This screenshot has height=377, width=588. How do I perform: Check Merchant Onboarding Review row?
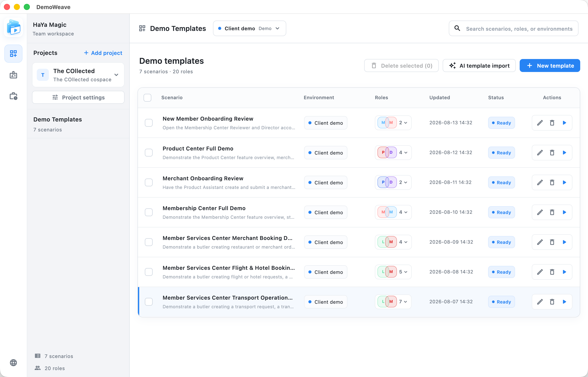pyautogui.click(x=149, y=183)
